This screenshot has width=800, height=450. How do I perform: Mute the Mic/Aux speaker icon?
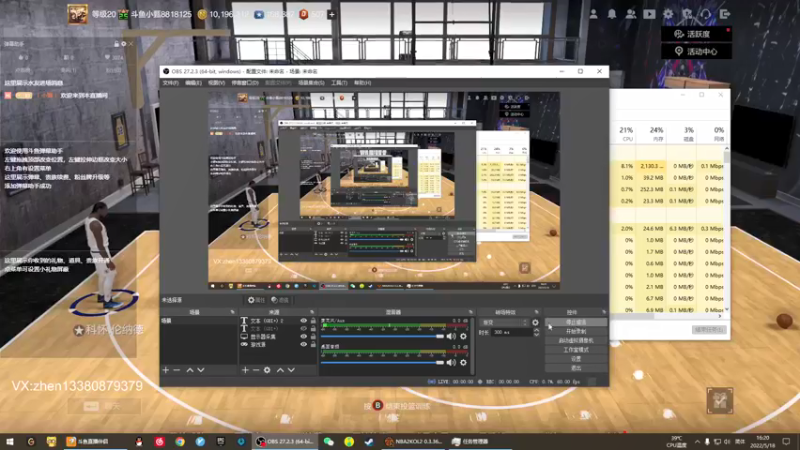[x=451, y=336]
